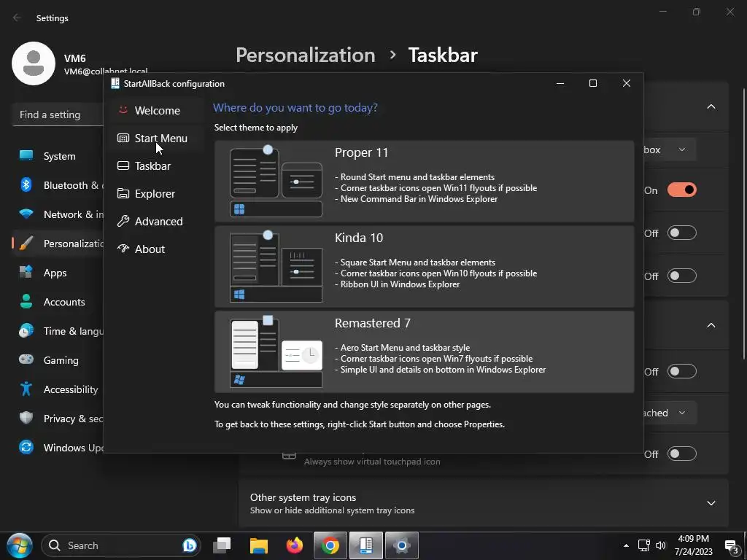747x560 pixels.
Task: Collapse the second taskbar settings section
Action: coord(711,325)
